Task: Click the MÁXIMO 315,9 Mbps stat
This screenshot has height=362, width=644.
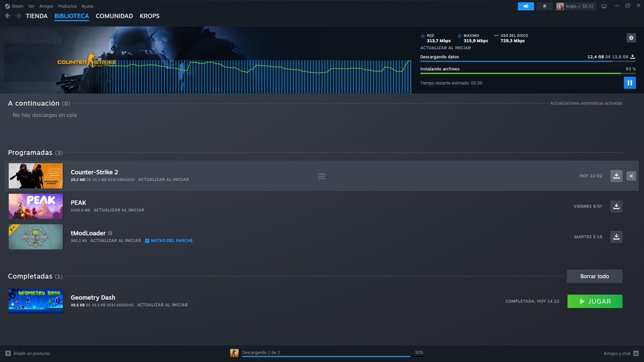Action: coord(473,38)
